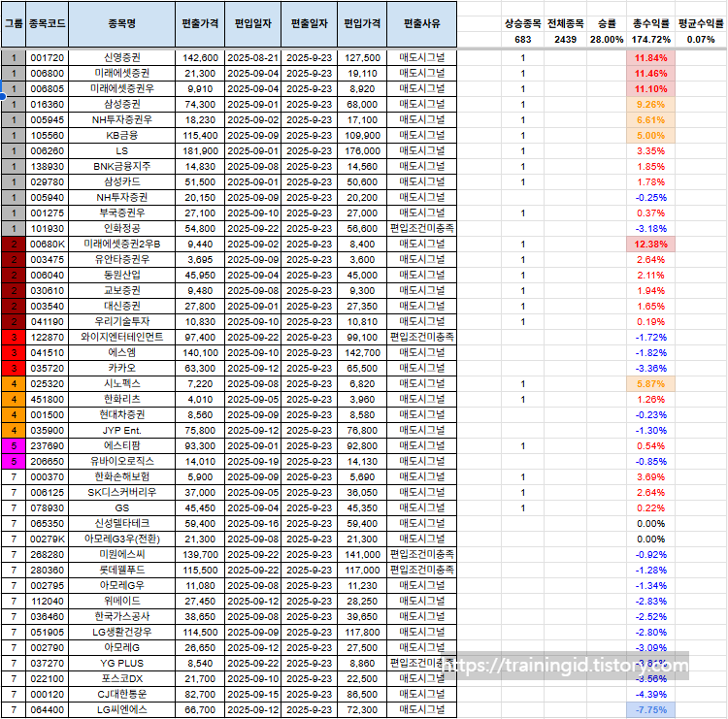Select the 편입가격 column header

(362, 23)
